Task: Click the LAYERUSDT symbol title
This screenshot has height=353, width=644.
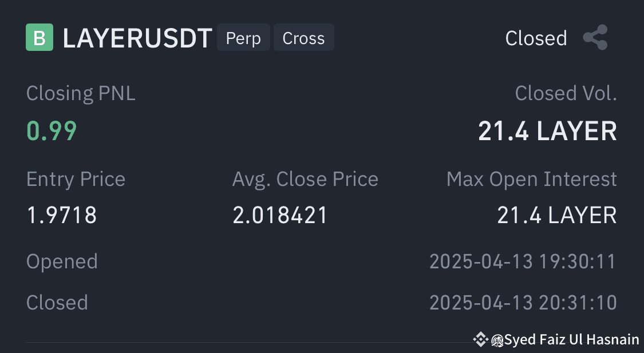Action: tap(137, 38)
